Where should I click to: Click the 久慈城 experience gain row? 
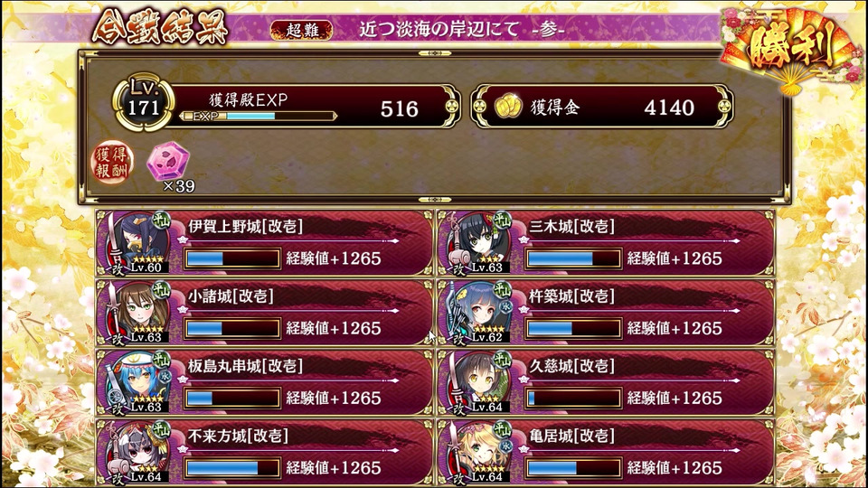point(606,382)
